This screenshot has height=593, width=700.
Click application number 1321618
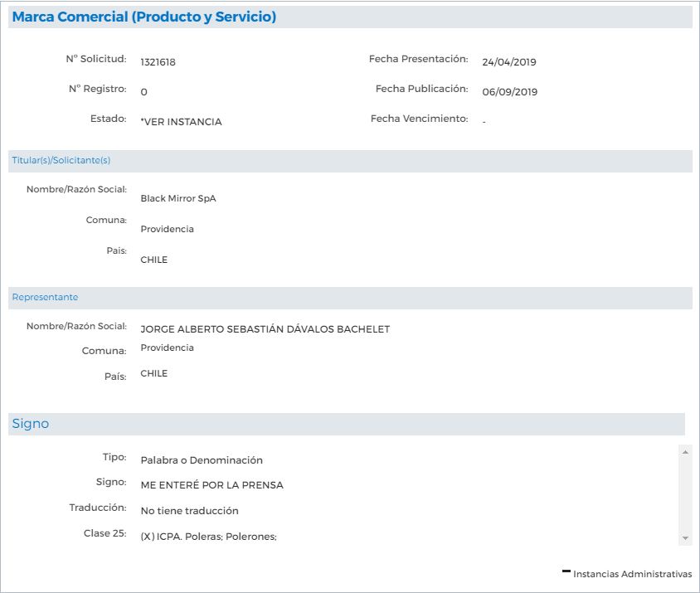(x=158, y=62)
